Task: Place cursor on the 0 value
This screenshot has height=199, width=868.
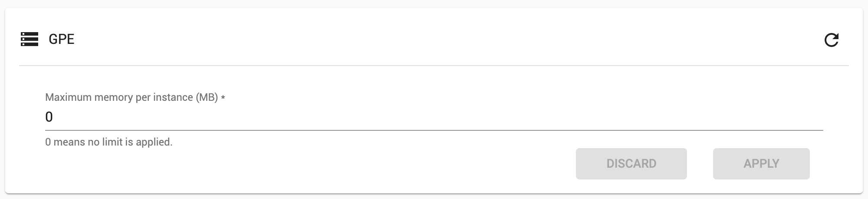Action: [49, 117]
